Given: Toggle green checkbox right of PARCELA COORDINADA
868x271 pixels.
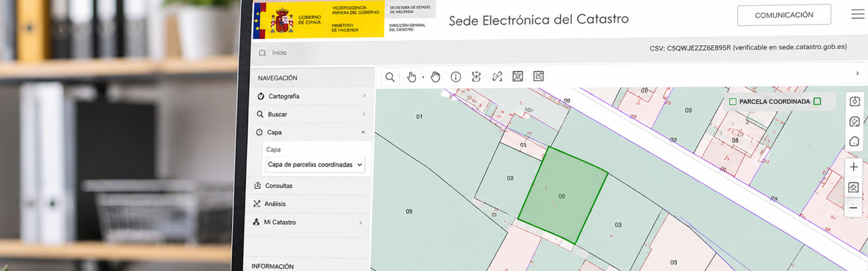Looking at the screenshot, I should [817, 101].
